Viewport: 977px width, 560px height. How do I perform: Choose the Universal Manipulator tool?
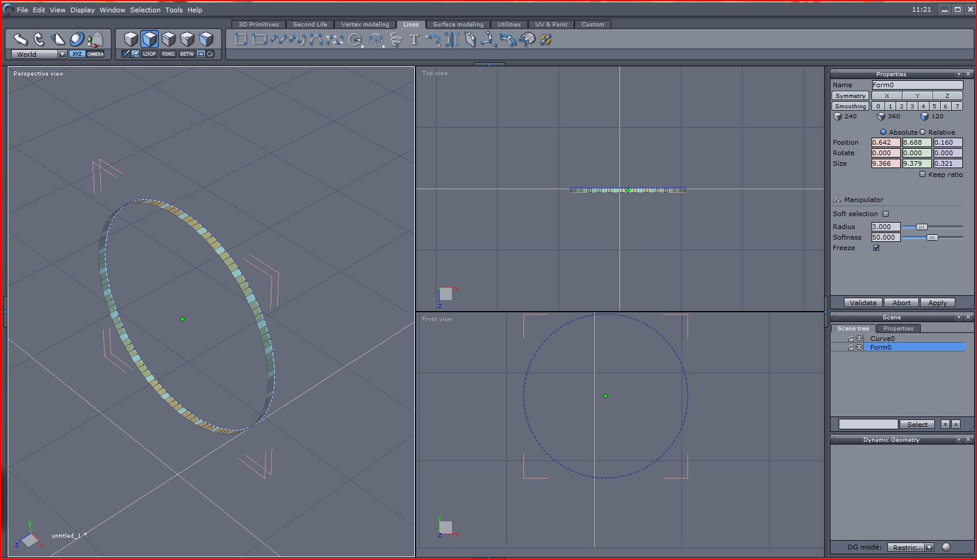tap(76, 39)
